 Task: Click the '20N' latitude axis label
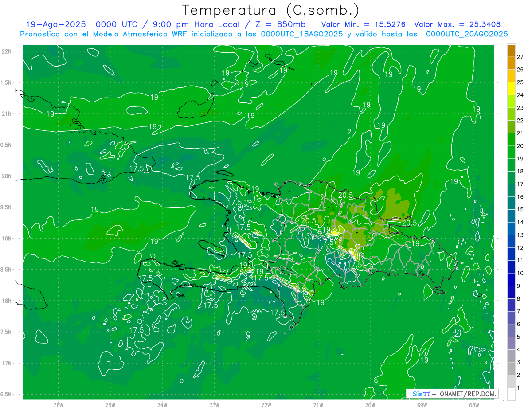pos(6,176)
